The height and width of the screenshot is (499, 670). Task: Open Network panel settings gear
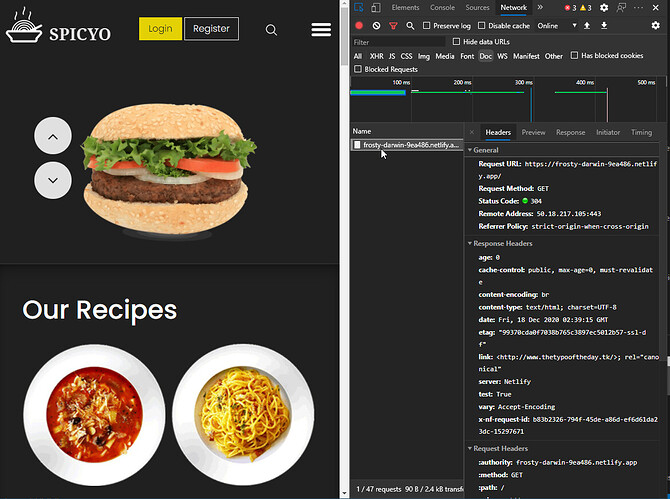(x=655, y=26)
